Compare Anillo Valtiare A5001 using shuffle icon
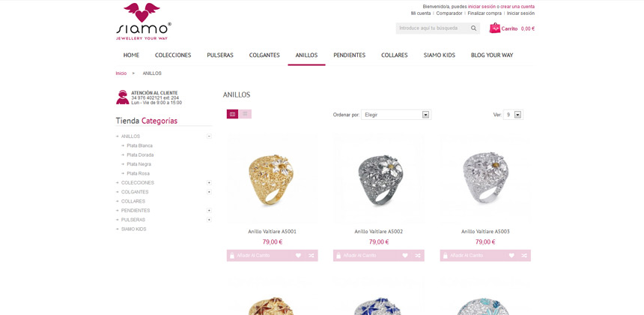644x315 pixels. [x=312, y=255]
